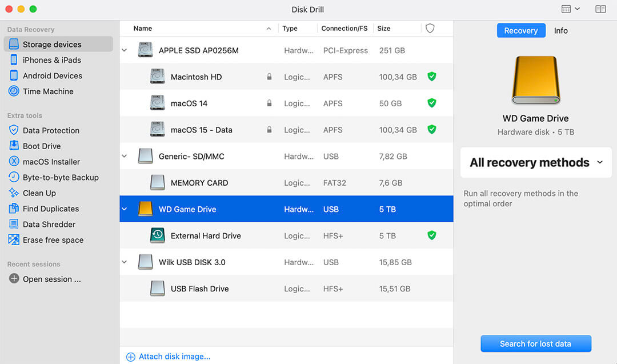Screen dimensions: 617x364
Task: Click the Storage devices sidebar icon
Action: click(x=14, y=44)
